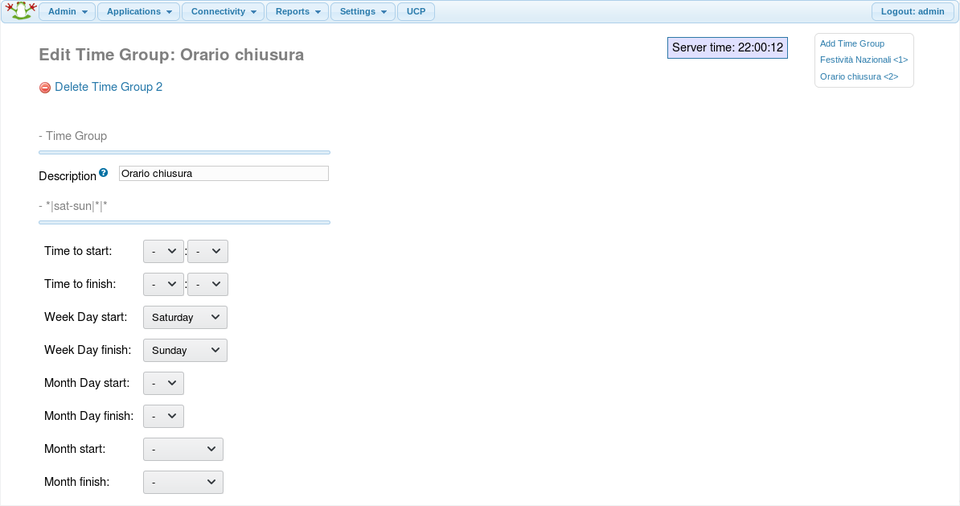Viewport: 960px width, 506px height.
Task: Open the Month Day start dropdown
Action: tap(163, 383)
